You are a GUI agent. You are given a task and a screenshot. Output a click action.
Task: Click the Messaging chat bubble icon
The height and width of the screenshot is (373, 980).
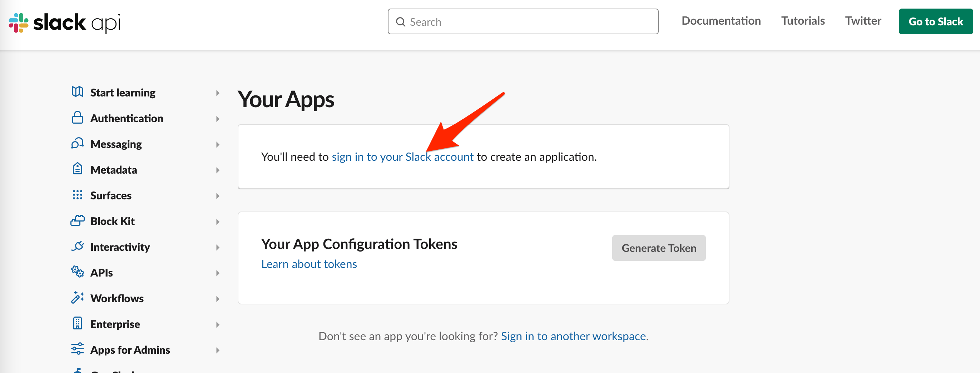77,144
